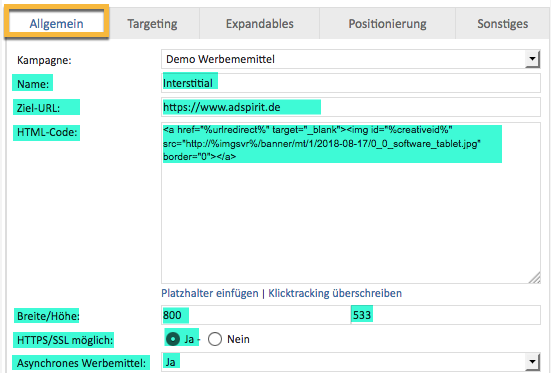Open the Asynchrones Werbemittel dropdown

tap(351, 362)
